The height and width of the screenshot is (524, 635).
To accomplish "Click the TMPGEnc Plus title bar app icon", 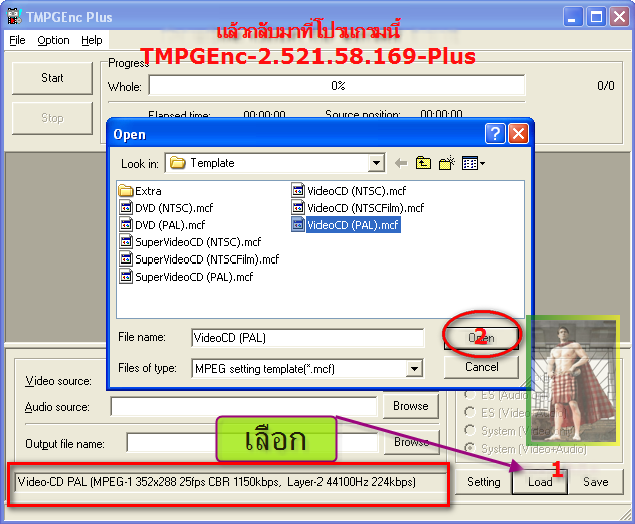I will [x=14, y=16].
